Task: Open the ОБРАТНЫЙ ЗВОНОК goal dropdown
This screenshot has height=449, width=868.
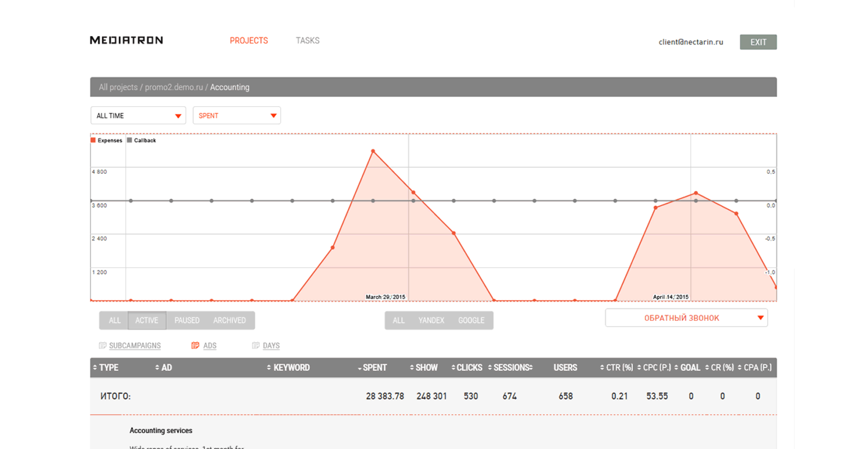Action: click(x=686, y=318)
